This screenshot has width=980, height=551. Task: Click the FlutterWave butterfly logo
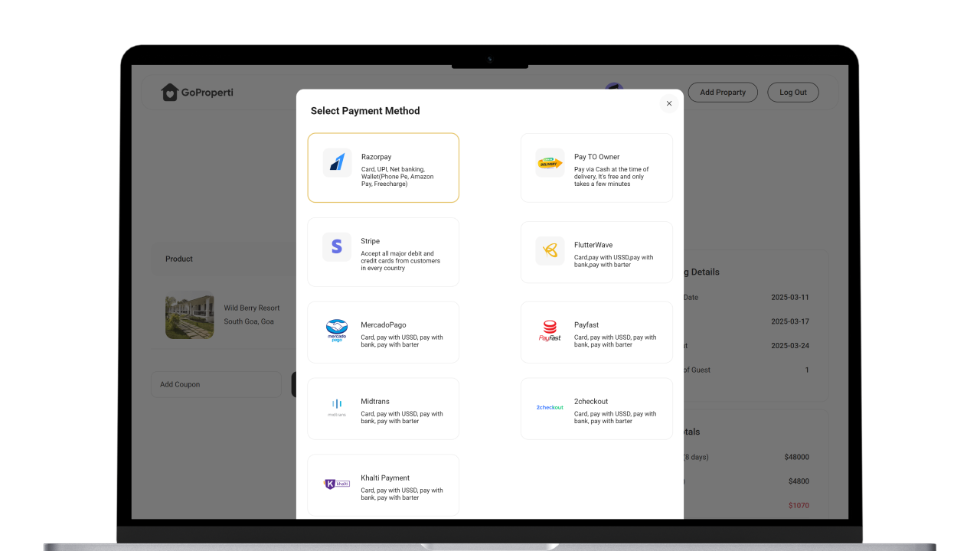click(550, 250)
